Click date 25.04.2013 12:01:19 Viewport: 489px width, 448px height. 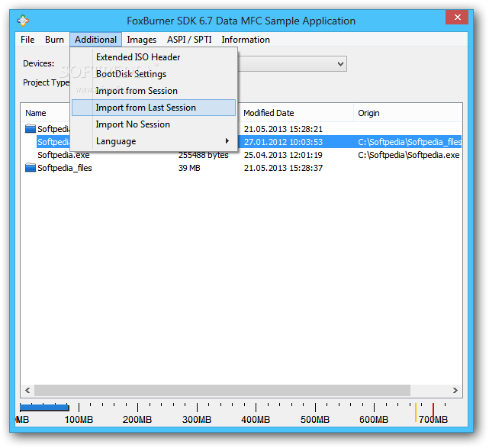[x=283, y=155]
